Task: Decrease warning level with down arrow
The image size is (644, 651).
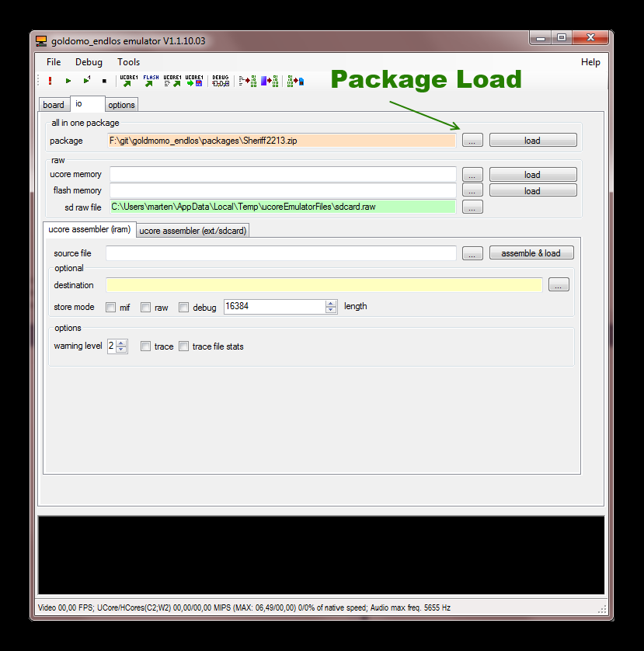Action: pos(121,349)
